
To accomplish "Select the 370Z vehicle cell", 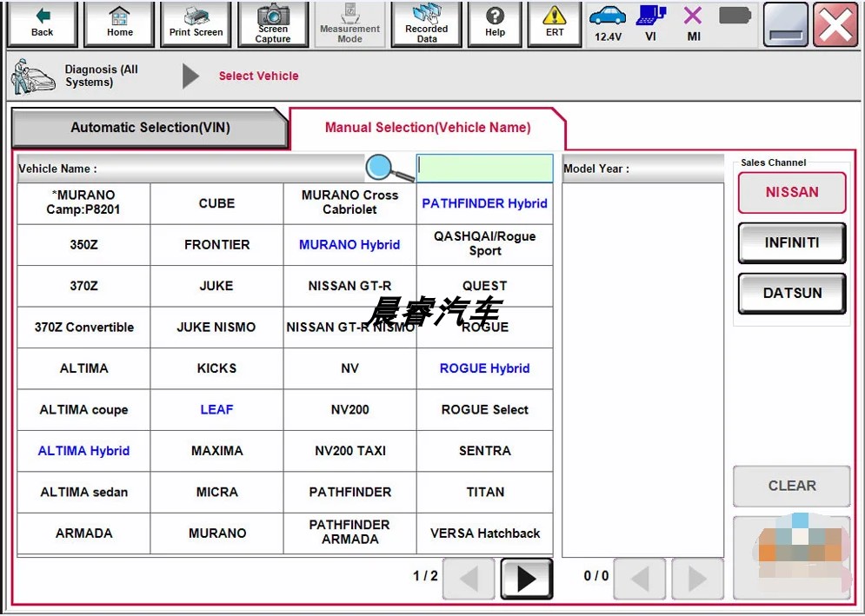I will click(83, 286).
